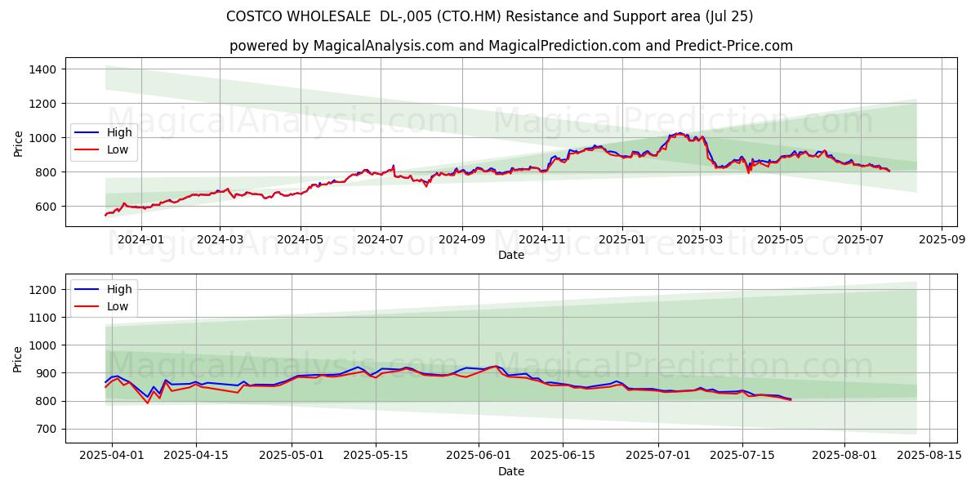Click the 2025-08-15 date tick
Viewport: 980px width, 490px height.
(x=929, y=455)
